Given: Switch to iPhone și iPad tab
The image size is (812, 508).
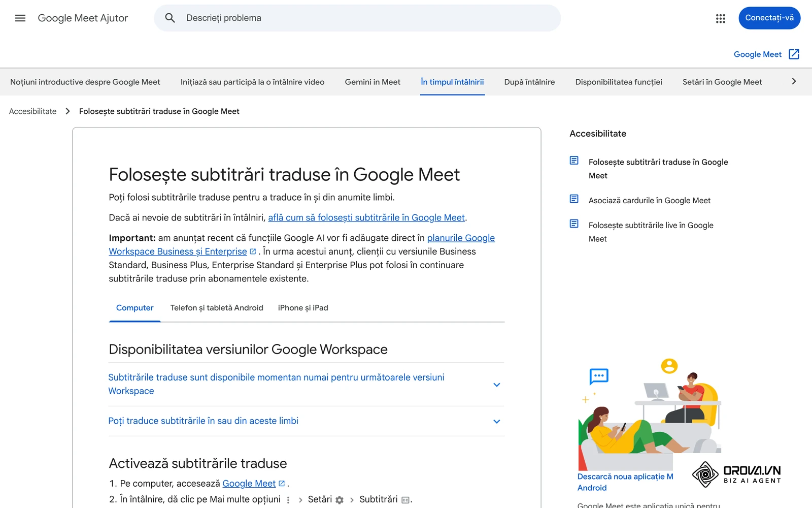Looking at the screenshot, I should coord(303,308).
